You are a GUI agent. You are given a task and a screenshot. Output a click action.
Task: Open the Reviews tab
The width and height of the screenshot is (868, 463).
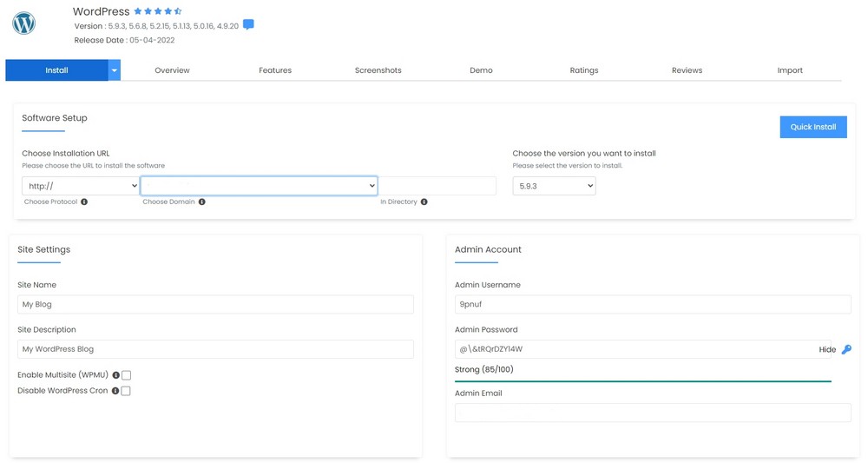tap(687, 70)
